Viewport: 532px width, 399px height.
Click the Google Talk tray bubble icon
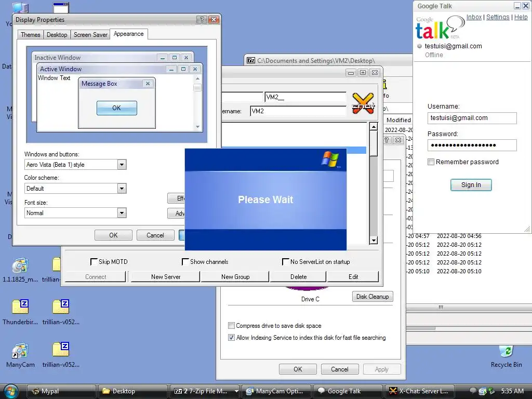[x=473, y=391]
